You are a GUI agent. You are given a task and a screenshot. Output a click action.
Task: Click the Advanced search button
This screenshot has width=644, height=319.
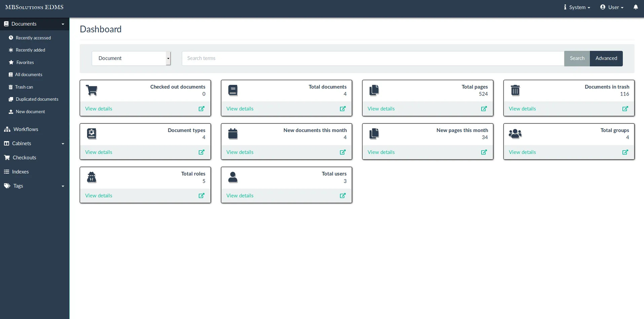pyautogui.click(x=606, y=58)
